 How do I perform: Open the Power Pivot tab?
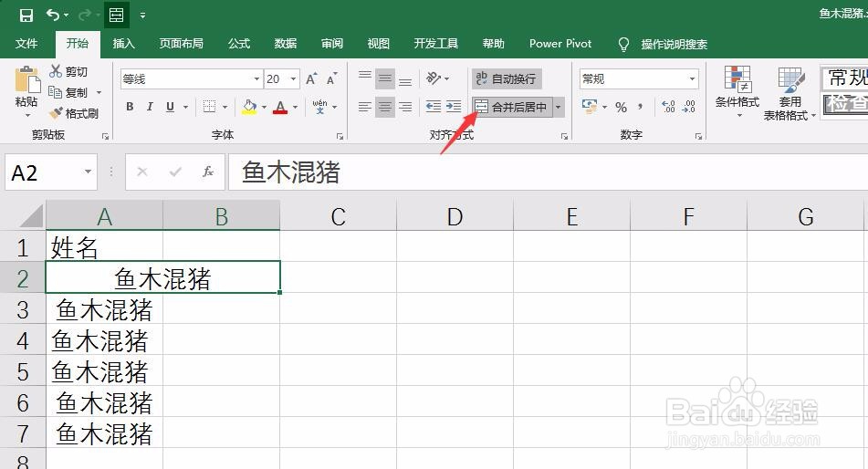[560, 44]
